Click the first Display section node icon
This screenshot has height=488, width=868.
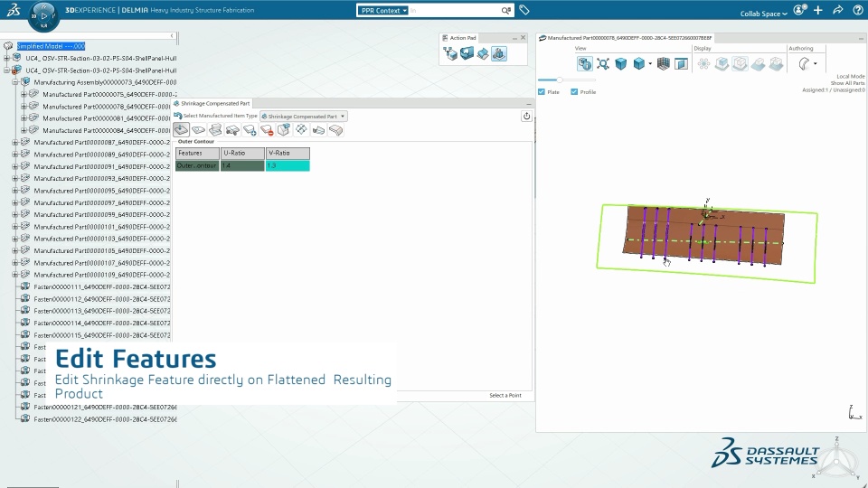point(703,64)
